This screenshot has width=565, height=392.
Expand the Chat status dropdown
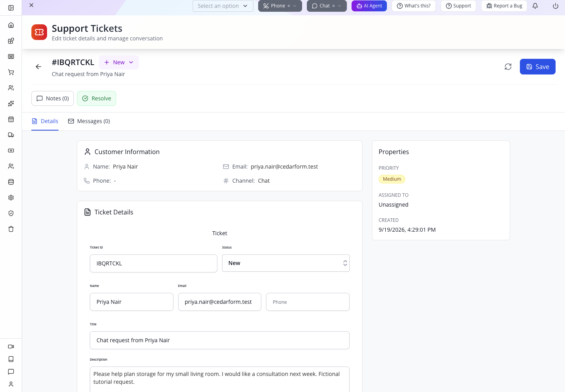(327, 6)
